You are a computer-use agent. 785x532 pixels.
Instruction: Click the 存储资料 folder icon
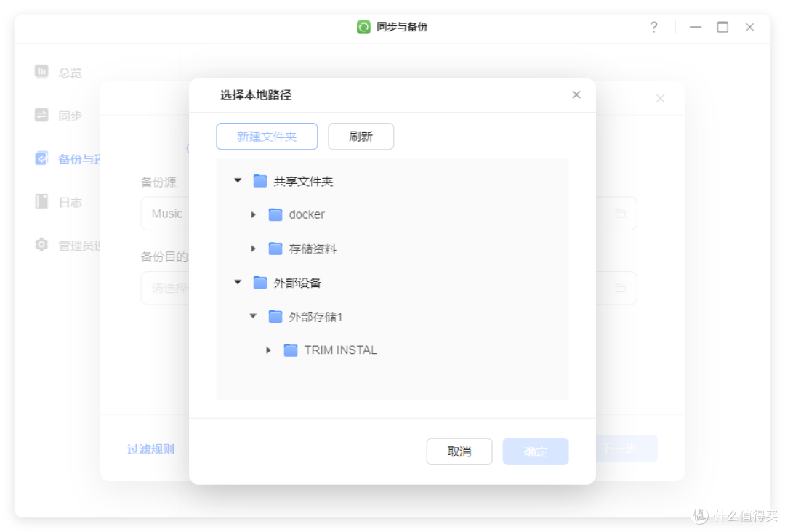click(x=275, y=249)
